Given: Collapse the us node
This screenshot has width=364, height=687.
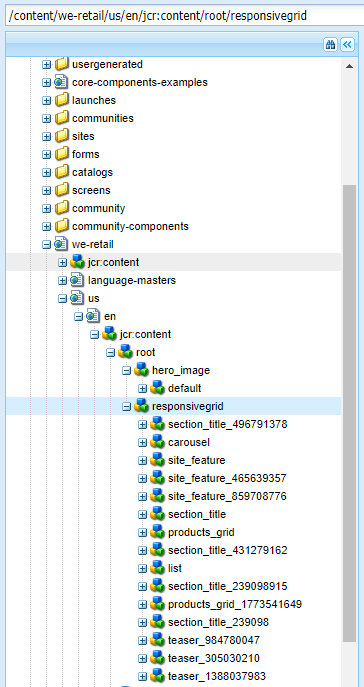Looking at the screenshot, I should point(62,298).
